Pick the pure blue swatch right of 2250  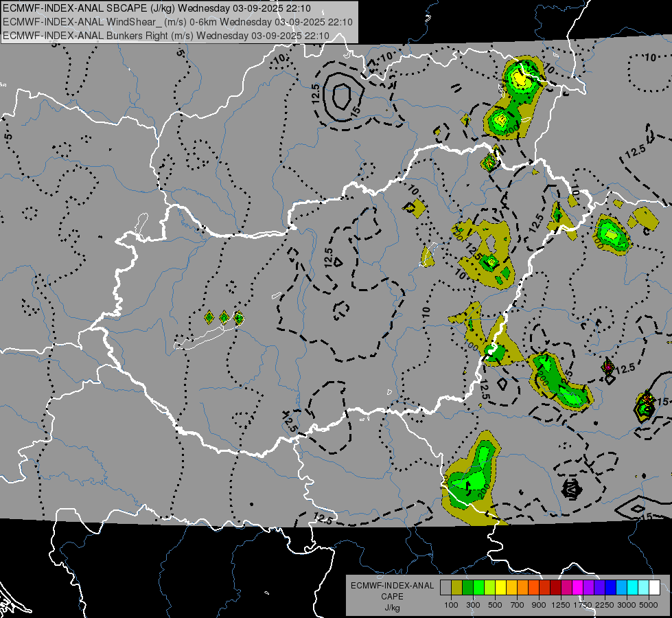(611, 588)
